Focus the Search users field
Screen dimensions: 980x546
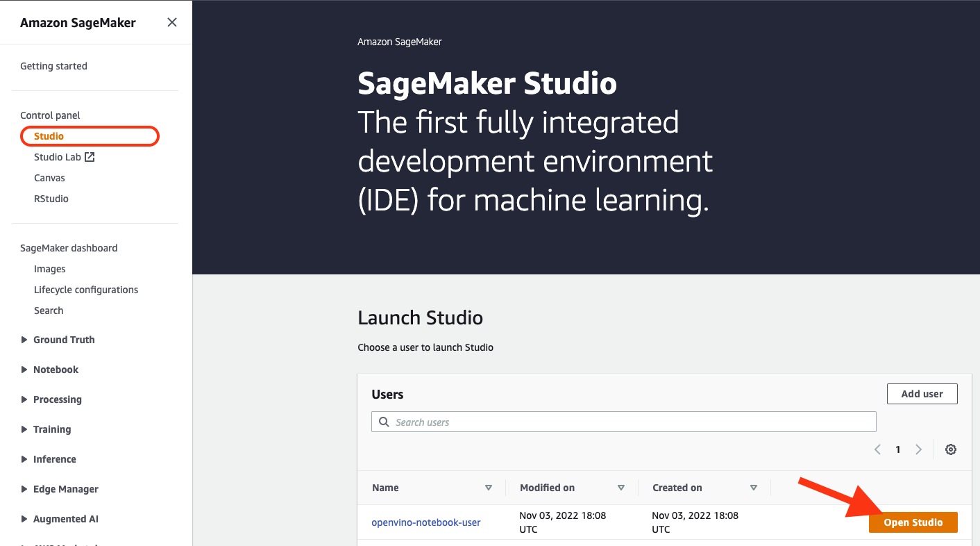pyautogui.click(x=623, y=422)
